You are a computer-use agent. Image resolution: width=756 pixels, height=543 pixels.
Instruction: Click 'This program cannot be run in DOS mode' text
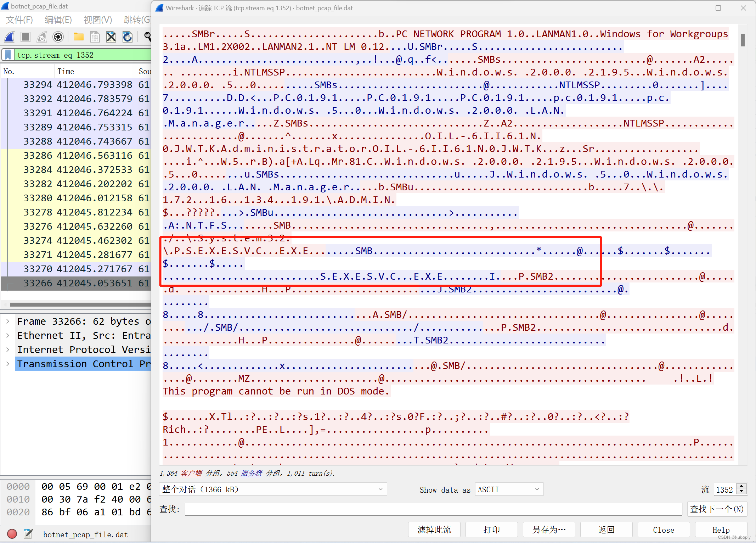tap(276, 391)
